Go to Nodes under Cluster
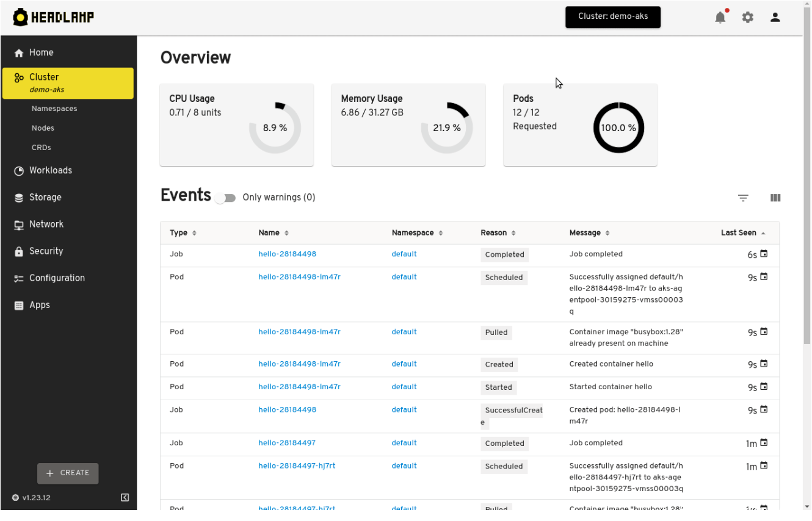Viewport: 812px width, 521px height. pyautogui.click(x=43, y=128)
